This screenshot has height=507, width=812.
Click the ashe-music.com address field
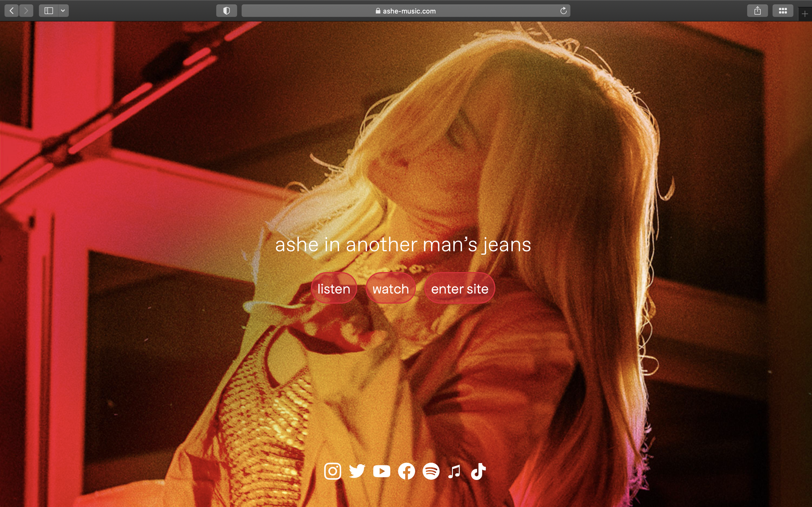pos(405,11)
